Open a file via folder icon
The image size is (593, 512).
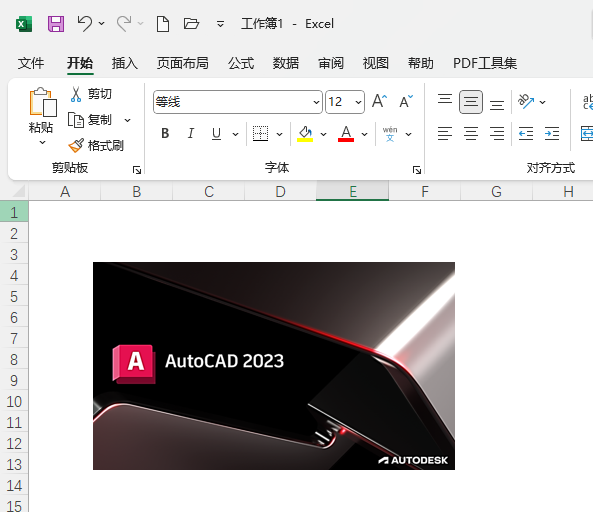191,24
